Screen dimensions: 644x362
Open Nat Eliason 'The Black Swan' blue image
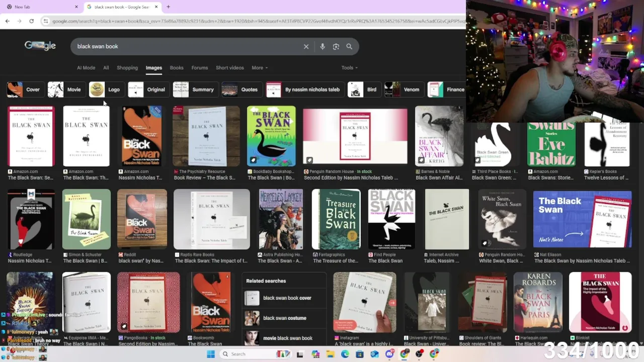coord(582,219)
